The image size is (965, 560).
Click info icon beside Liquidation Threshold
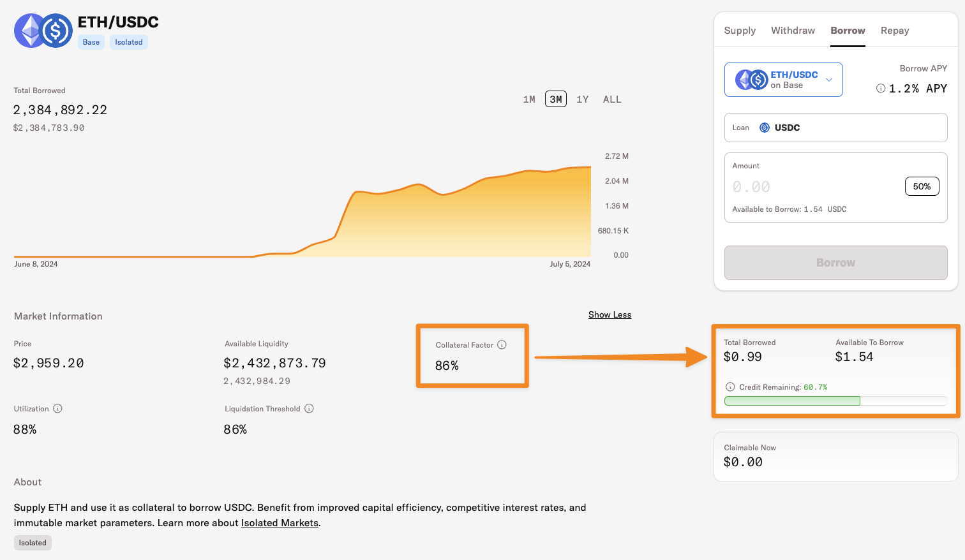[309, 409]
